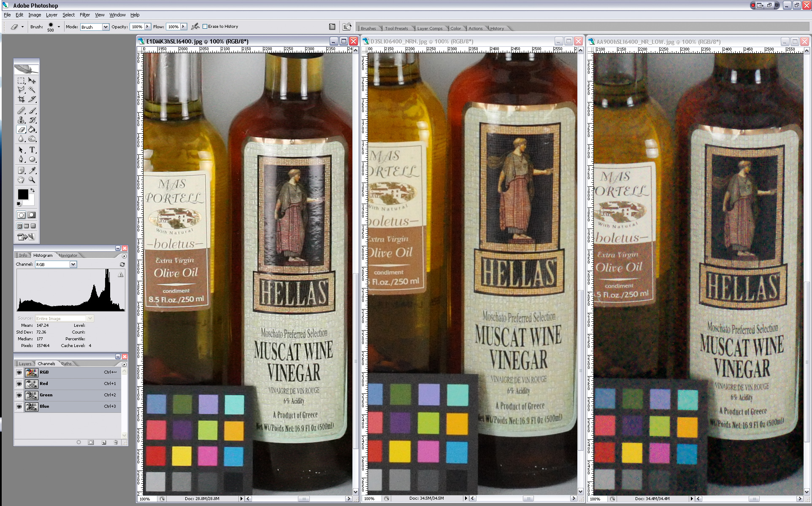The image size is (812, 506).
Task: Select the Eyedropper tool
Action: click(32, 170)
